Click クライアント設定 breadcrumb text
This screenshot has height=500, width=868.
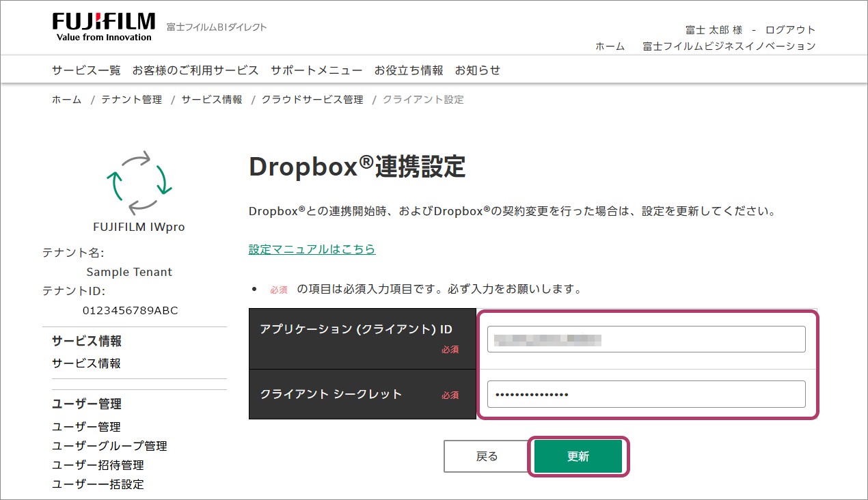point(423,100)
